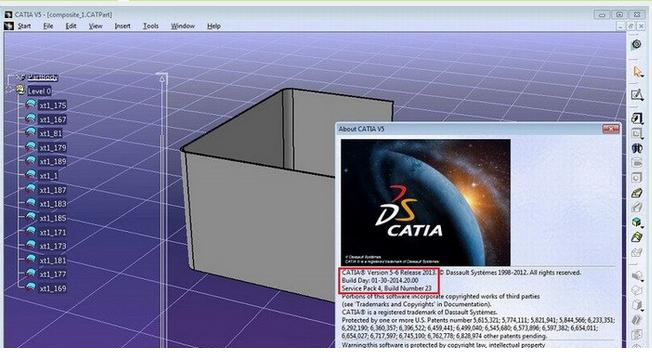Select tree item xt1_173
This screenshot has height=361, width=652.
click(x=53, y=246)
